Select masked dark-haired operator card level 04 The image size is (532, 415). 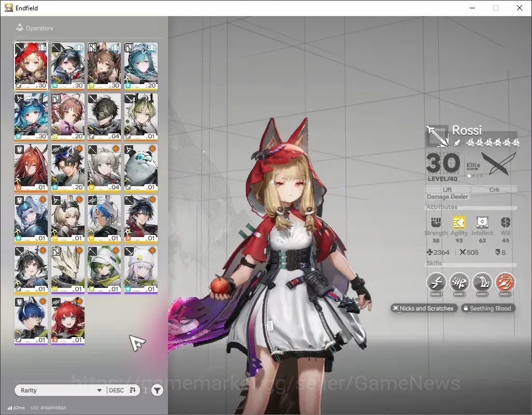[x=104, y=117]
